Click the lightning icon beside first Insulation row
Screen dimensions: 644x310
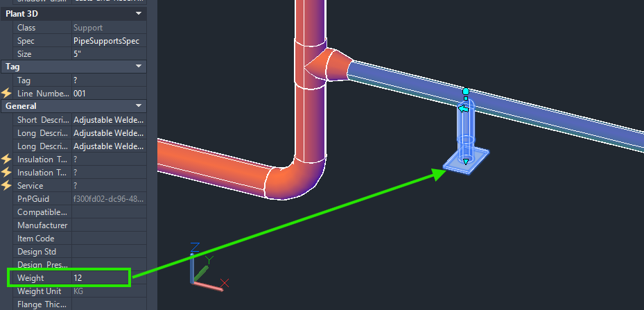pyautogui.click(x=6, y=159)
